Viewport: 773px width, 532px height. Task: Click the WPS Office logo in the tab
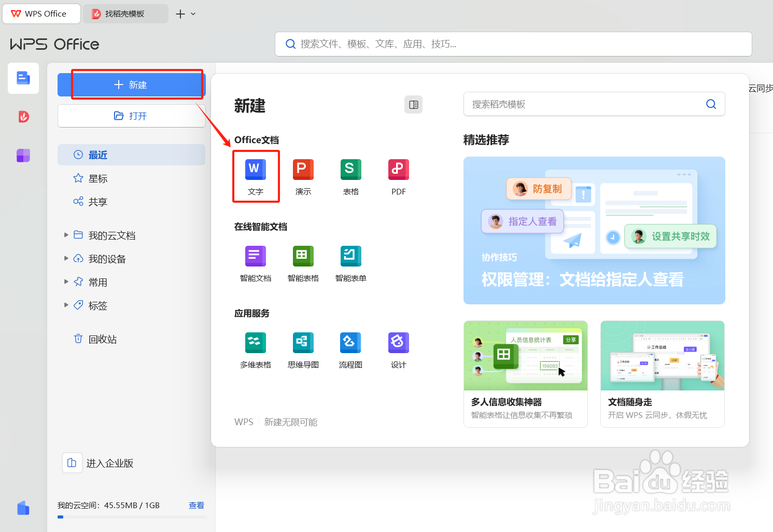point(16,14)
